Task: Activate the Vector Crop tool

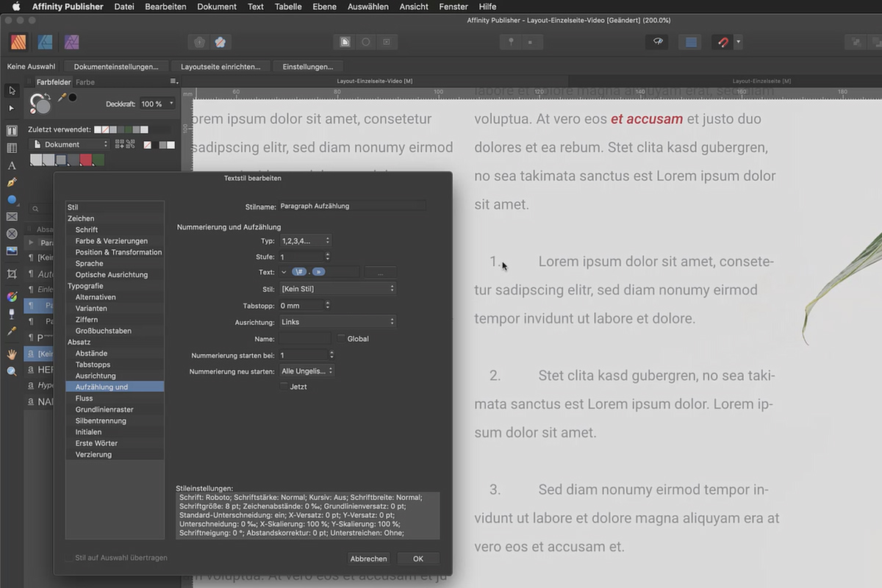Action: [x=10, y=272]
